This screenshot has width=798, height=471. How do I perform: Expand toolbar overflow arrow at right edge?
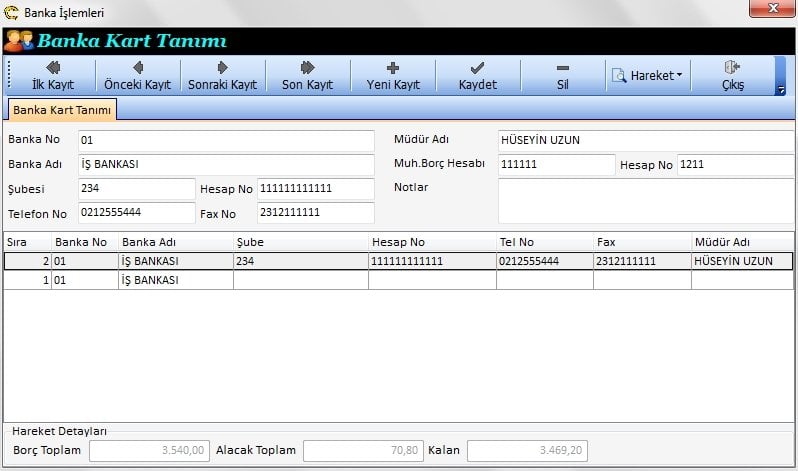coord(780,90)
